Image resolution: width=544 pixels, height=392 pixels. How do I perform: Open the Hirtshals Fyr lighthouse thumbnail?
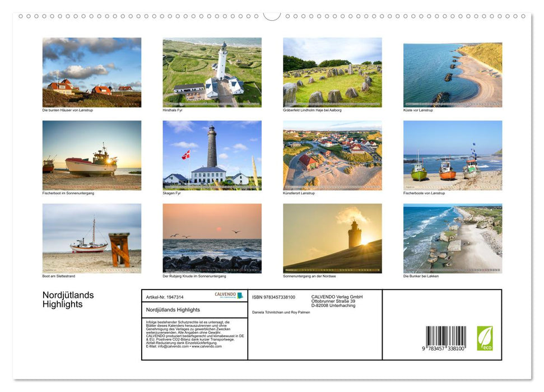click(x=212, y=73)
